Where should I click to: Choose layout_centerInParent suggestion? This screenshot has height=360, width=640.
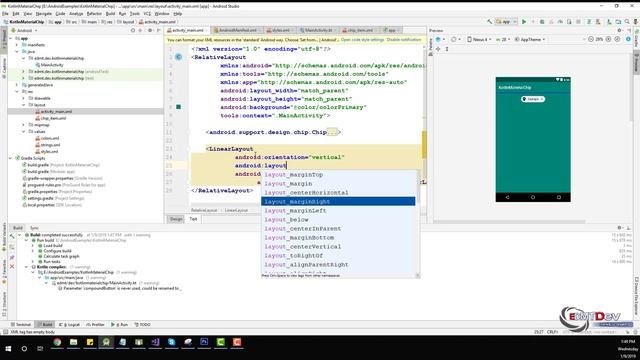click(338, 229)
